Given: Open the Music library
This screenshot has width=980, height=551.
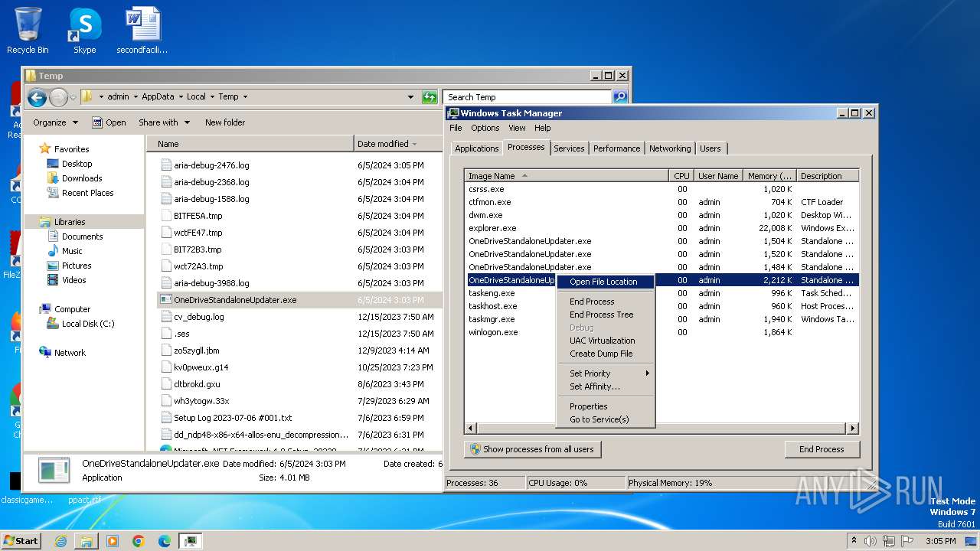Looking at the screenshot, I should (x=72, y=251).
